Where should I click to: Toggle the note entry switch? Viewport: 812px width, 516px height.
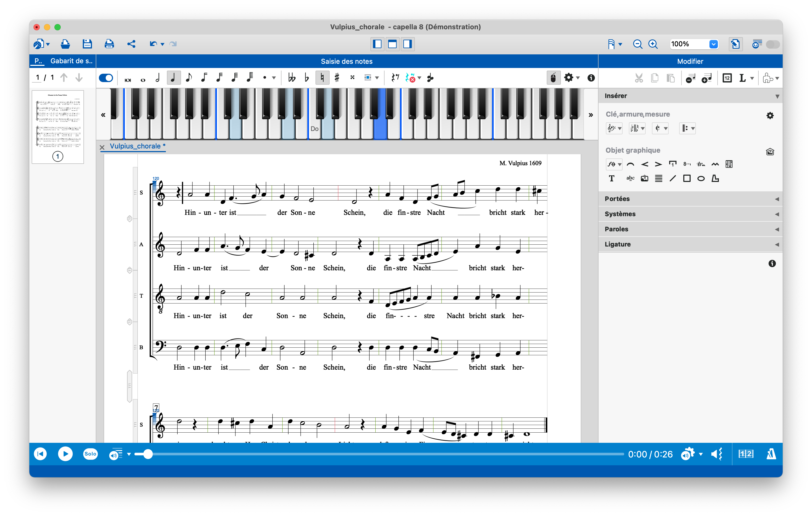106,78
